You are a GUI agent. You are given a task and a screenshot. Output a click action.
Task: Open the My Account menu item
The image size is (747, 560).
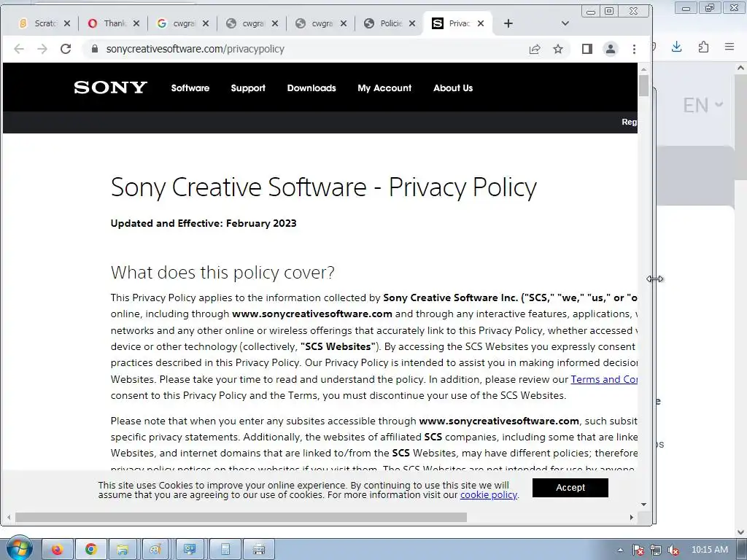384,88
